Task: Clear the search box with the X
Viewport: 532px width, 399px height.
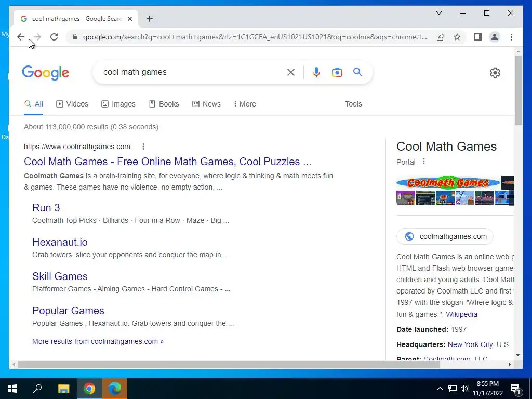Action: click(x=291, y=72)
